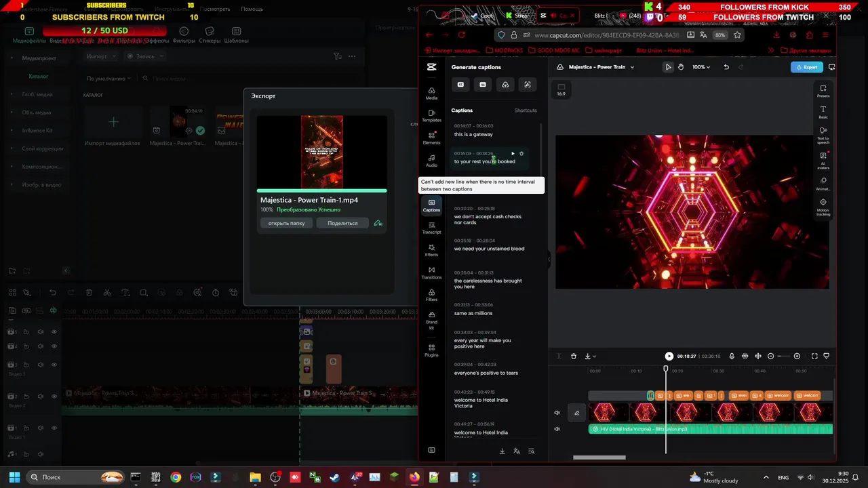The image size is (868, 488).
Task: Select the Captions sidebar tab in CapCut
Action: (x=431, y=205)
